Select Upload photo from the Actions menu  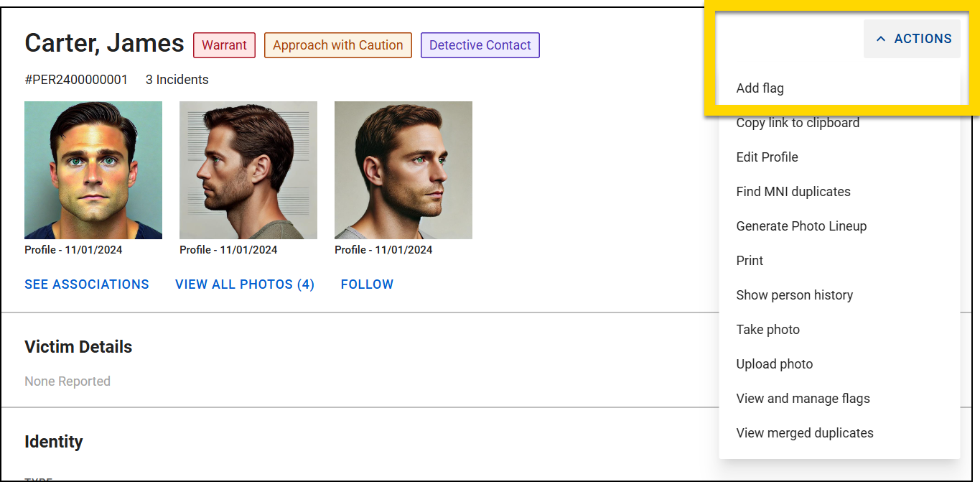coord(775,363)
